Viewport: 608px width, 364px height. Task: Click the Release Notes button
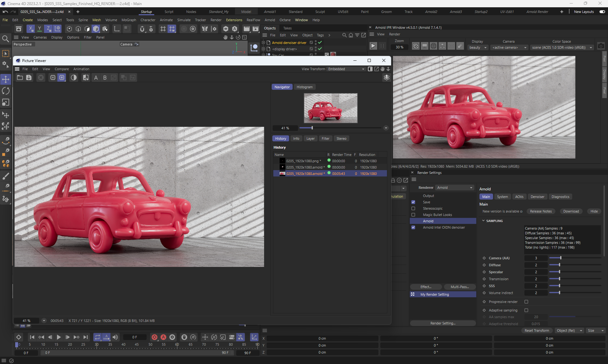(541, 211)
